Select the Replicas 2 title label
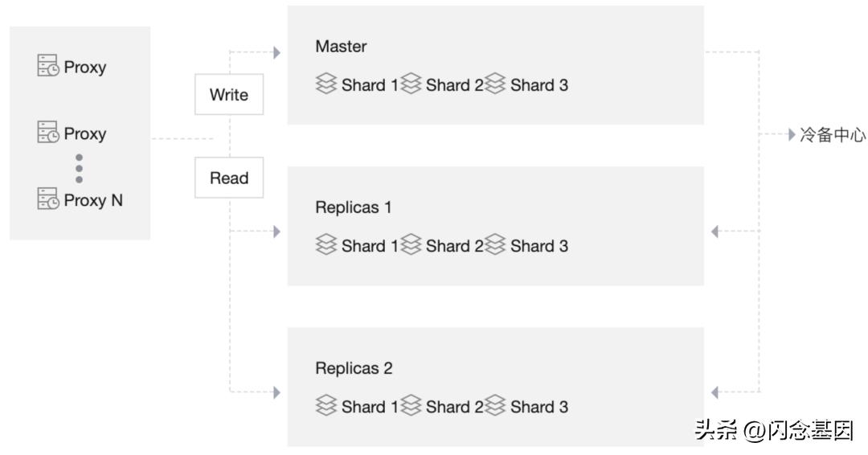The image size is (868, 455). pos(354,368)
